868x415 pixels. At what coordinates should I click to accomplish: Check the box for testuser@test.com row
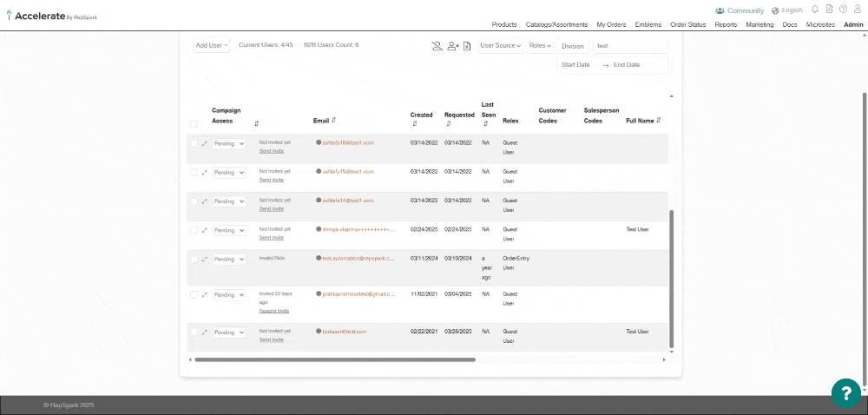point(194,332)
